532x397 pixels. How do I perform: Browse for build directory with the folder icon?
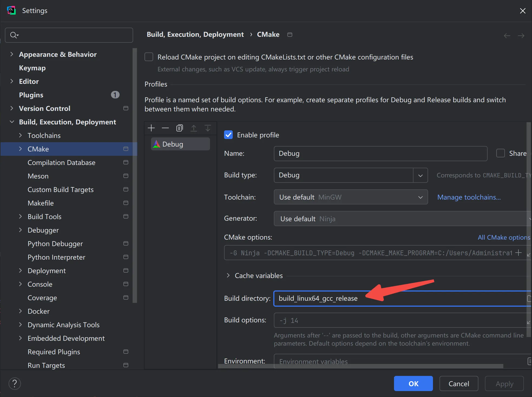click(529, 298)
